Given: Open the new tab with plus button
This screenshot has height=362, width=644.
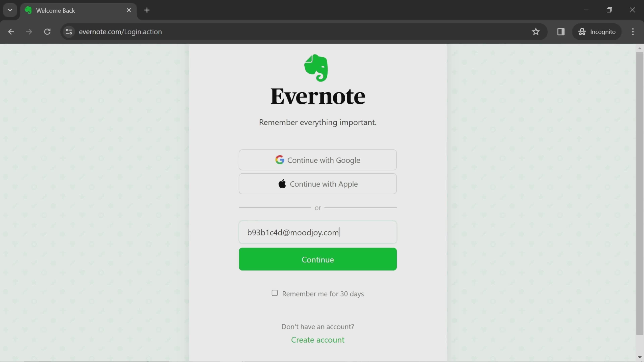Looking at the screenshot, I should (x=147, y=10).
